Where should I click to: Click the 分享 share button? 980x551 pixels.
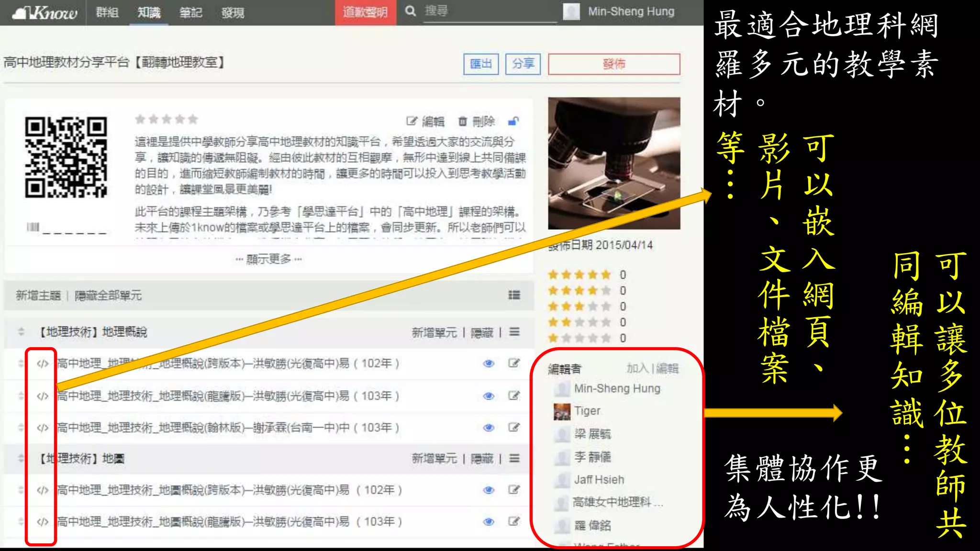(523, 64)
